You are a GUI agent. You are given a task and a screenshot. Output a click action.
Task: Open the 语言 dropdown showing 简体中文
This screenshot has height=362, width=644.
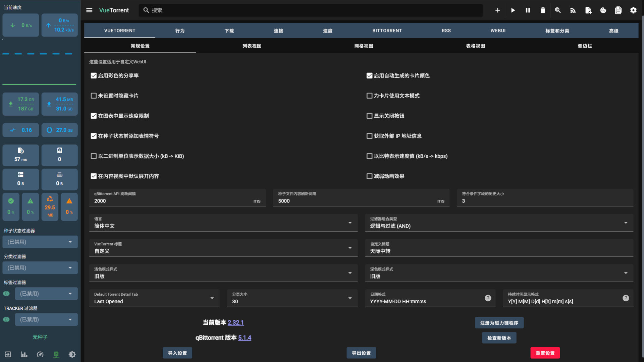click(223, 223)
